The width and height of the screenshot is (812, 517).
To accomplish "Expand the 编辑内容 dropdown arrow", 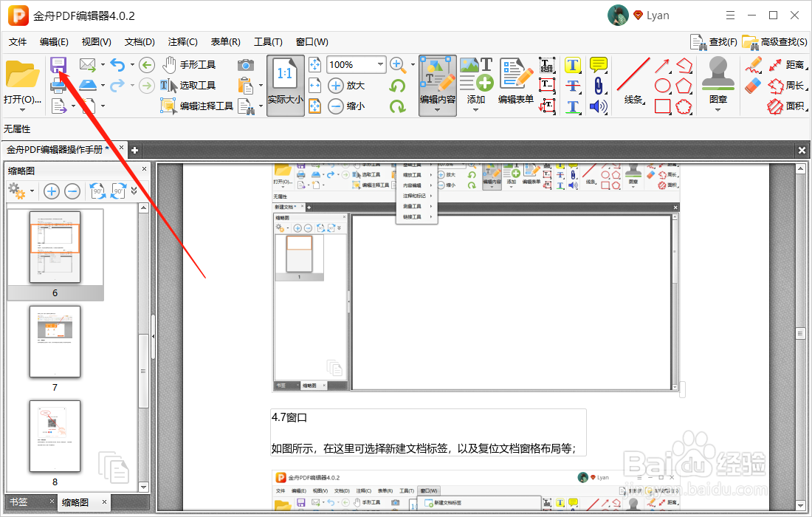I will point(438,110).
